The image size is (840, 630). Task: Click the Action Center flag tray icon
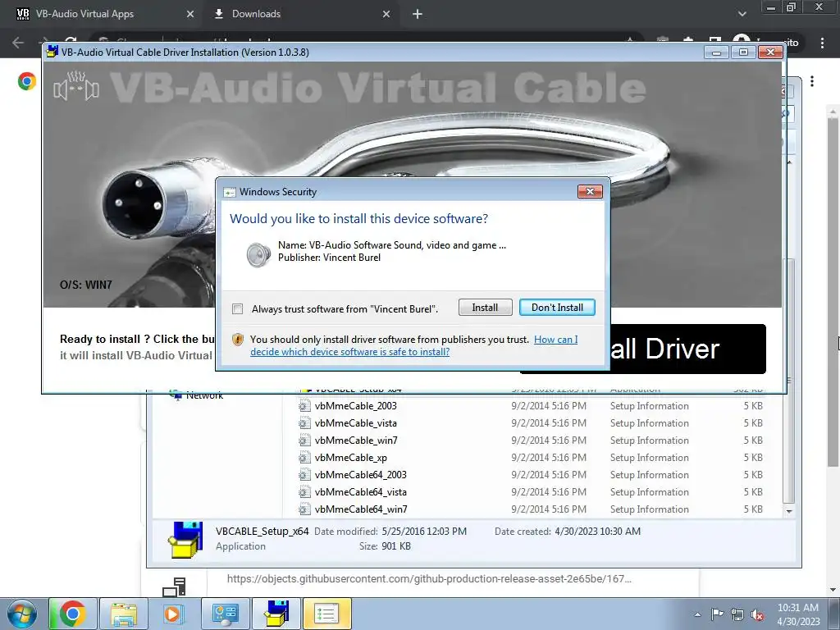tap(717, 614)
